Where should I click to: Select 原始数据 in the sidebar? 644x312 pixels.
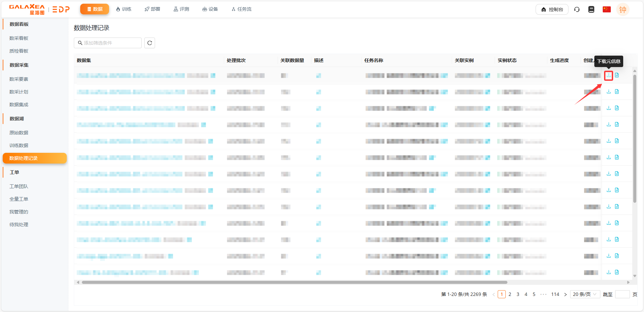19,133
